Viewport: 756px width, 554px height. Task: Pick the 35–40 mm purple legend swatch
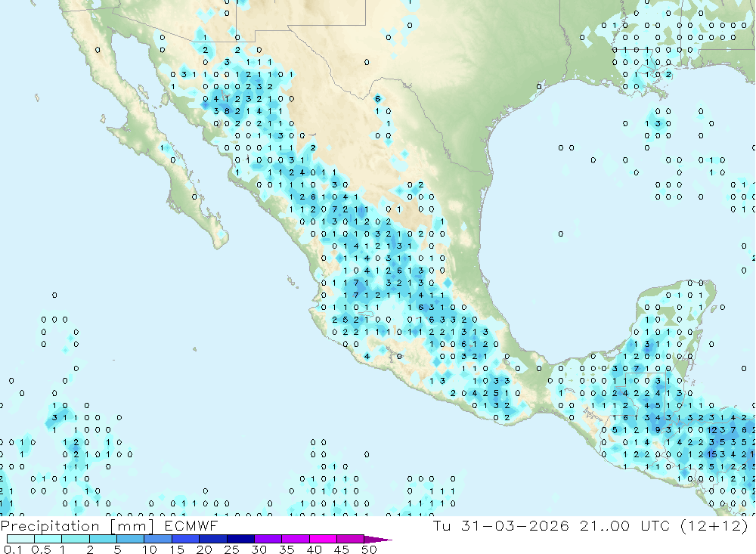click(295, 539)
